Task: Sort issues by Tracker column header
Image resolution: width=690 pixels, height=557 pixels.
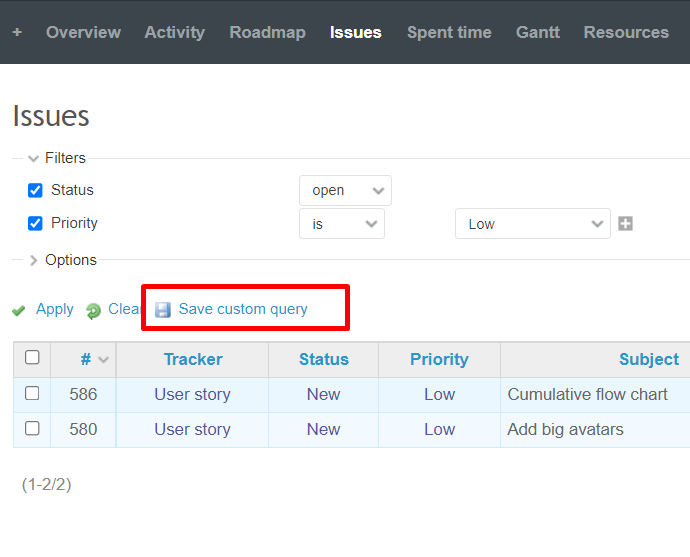Action: [x=193, y=359]
